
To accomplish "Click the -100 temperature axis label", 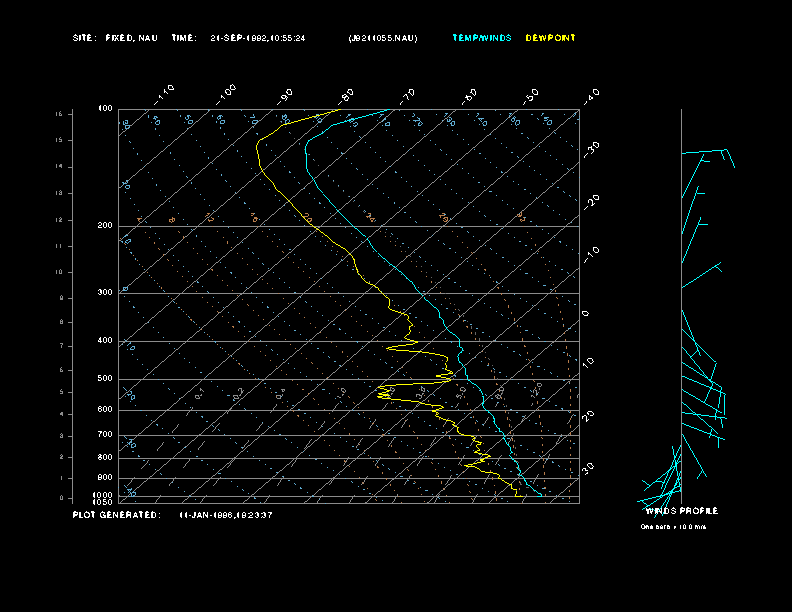I will tap(225, 94).
